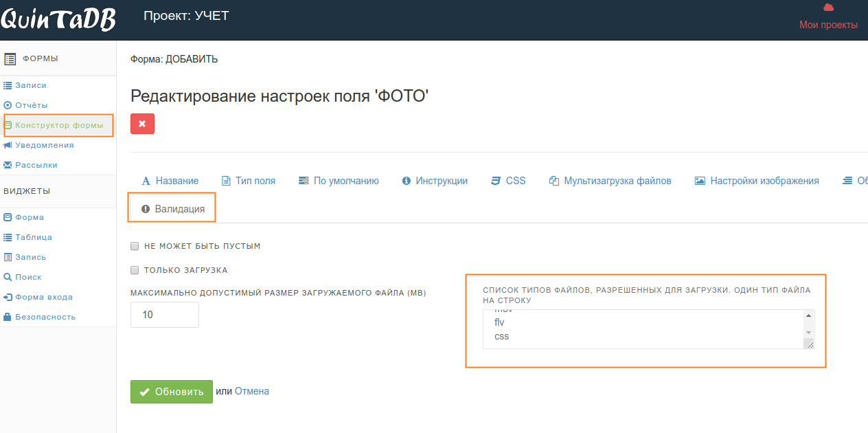Click the 'css' line in file types list
The height and width of the screenshot is (433, 868).
click(501, 337)
